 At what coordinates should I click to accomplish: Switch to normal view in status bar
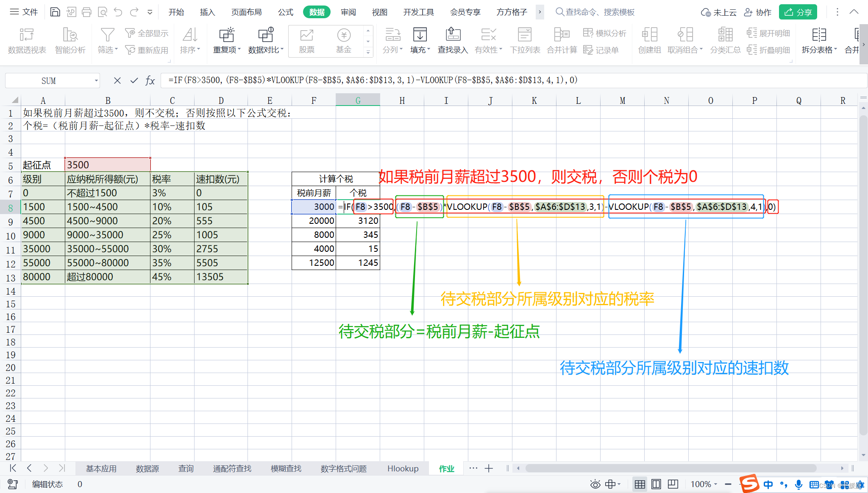click(640, 484)
